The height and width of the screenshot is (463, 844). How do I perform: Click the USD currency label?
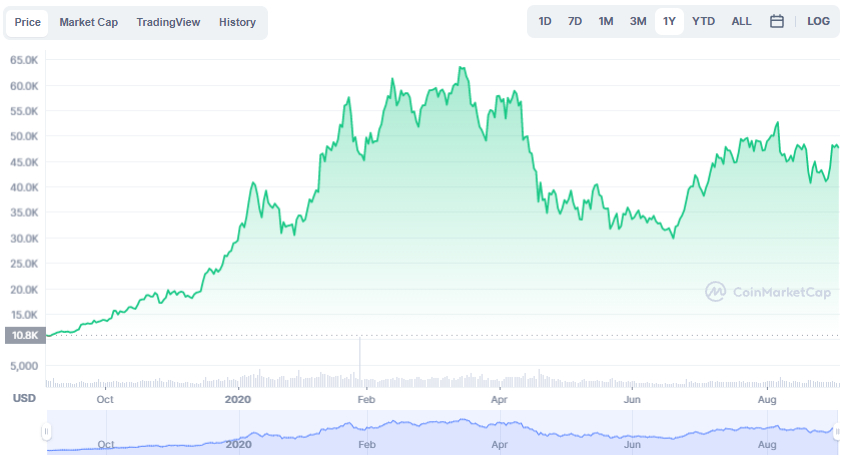click(x=24, y=398)
